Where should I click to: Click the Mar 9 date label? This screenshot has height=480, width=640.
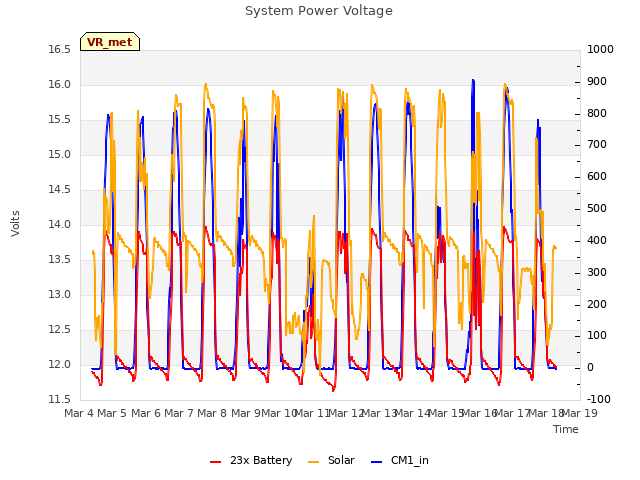tap(246, 413)
